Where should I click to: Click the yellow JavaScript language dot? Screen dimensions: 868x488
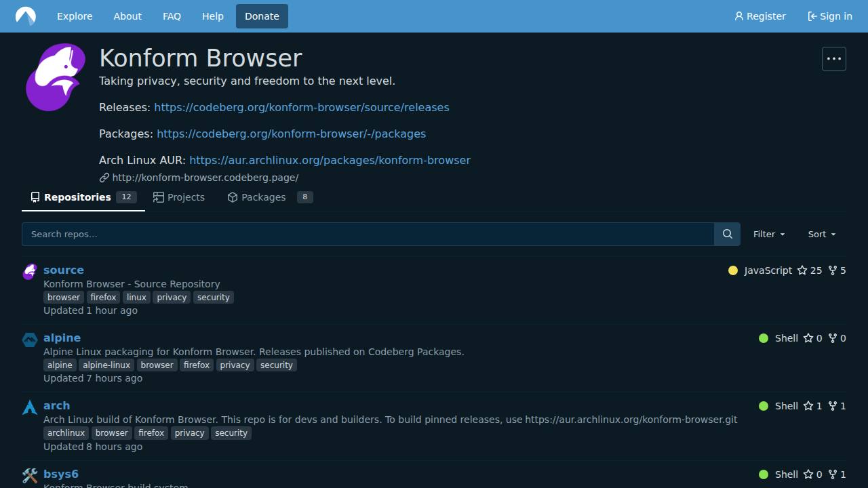pos(732,270)
